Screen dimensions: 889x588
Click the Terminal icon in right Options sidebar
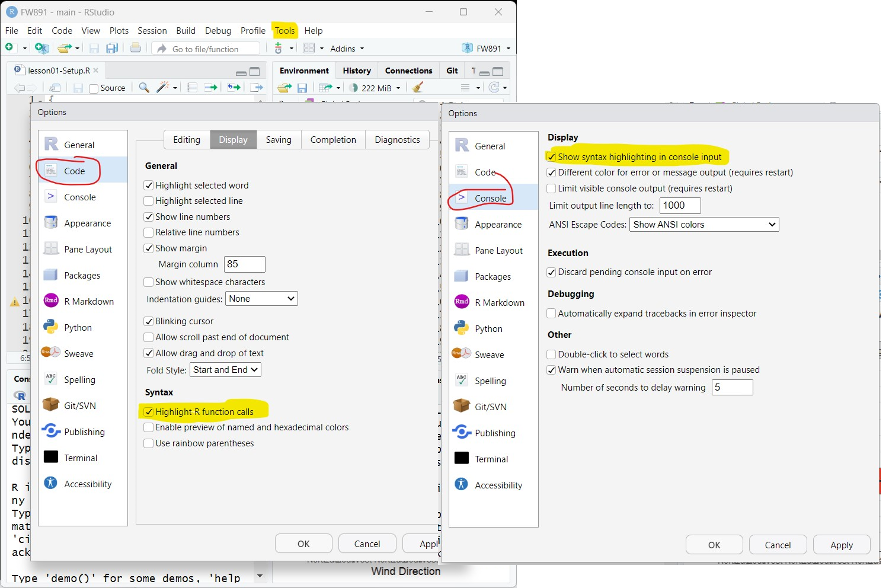click(462, 459)
